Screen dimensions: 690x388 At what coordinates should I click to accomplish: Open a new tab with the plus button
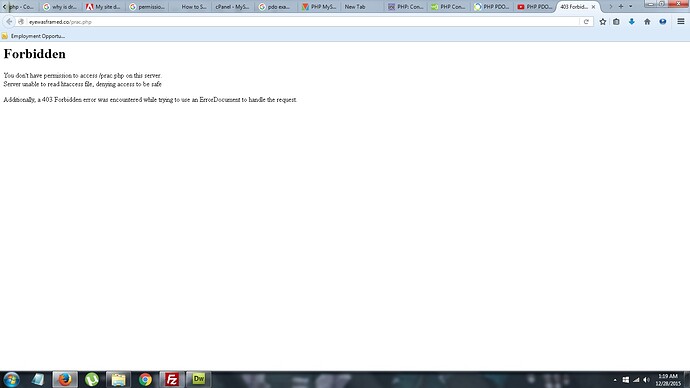pyautogui.click(x=621, y=7)
